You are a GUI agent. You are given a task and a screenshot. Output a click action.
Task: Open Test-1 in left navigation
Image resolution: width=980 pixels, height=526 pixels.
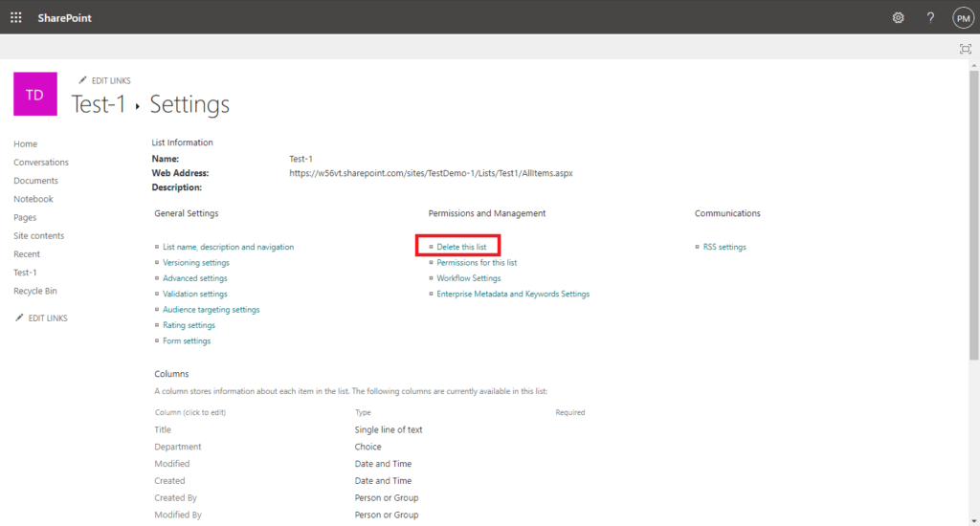(x=25, y=273)
